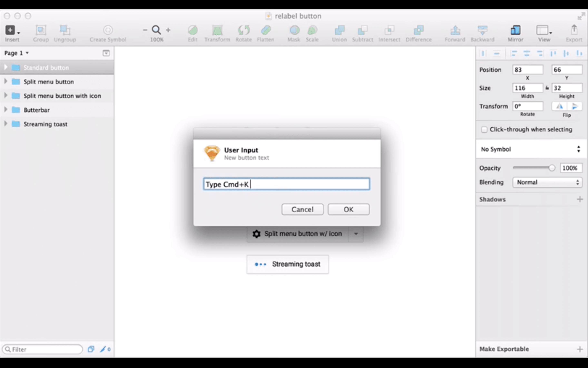588x368 pixels.
Task: Select the Streaming toast layer row
Action: [57, 124]
